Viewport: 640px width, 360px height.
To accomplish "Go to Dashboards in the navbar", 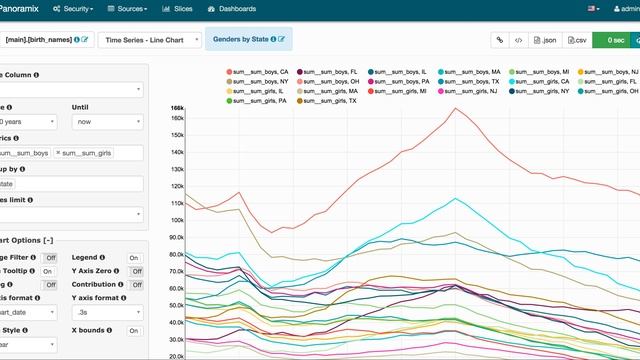I will (232, 9).
